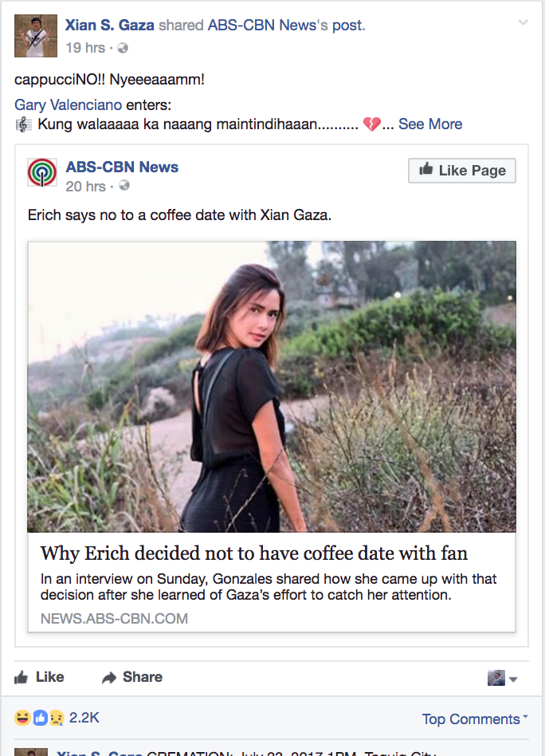Click the globe privacy icon beside 19 hrs
Image resolution: width=545 pixels, height=756 pixels.
coord(123,49)
